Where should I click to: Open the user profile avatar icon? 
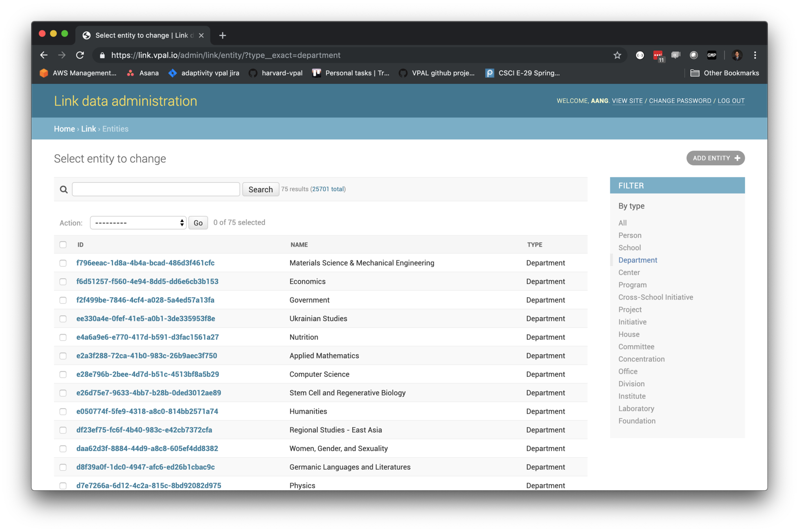(737, 55)
